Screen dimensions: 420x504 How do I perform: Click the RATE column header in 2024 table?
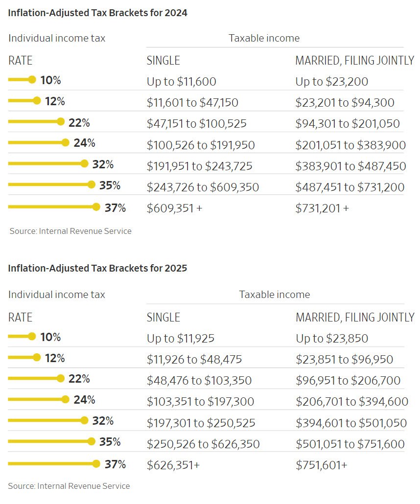click(x=21, y=61)
